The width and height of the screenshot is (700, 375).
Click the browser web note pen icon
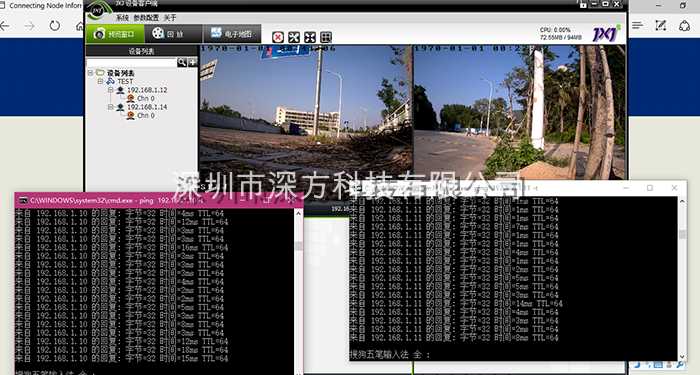tap(660, 25)
